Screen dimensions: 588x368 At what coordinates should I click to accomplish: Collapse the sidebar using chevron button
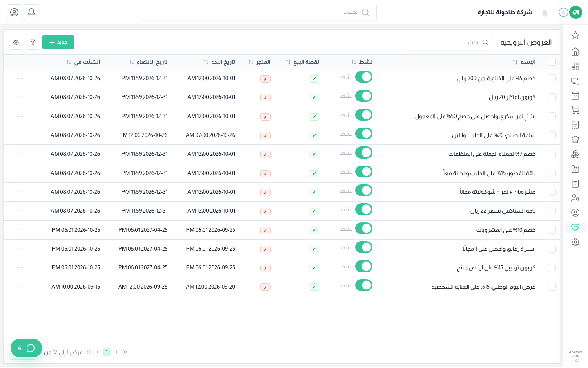pos(563,12)
